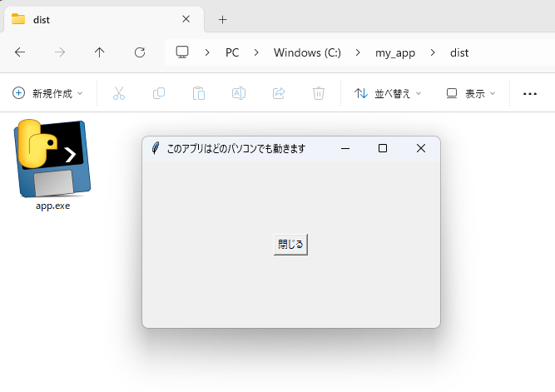This screenshot has height=392, width=555.
Task: Click the app.exe Python file icon
Action: coord(52,158)
